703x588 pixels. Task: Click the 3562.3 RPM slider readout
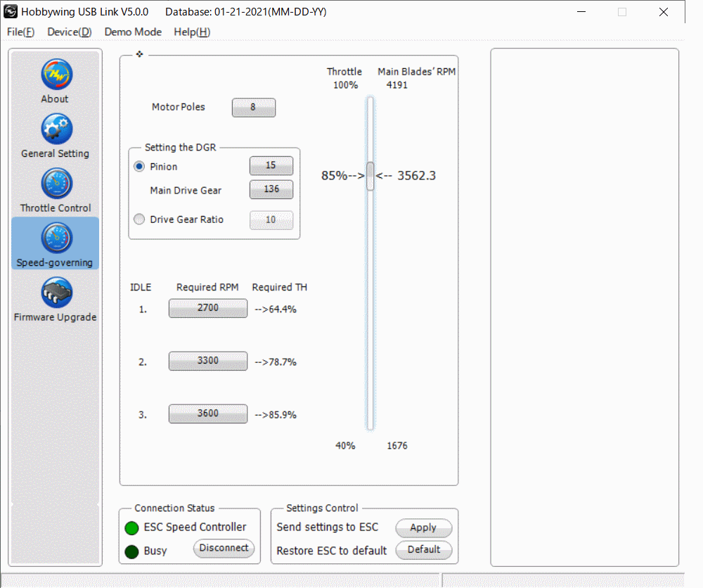[x=416, y=176]
